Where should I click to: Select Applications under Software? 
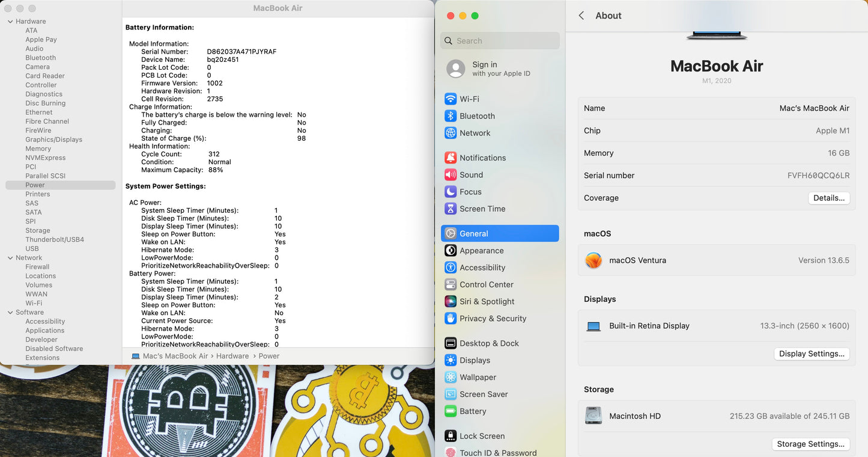coord(45,331)
